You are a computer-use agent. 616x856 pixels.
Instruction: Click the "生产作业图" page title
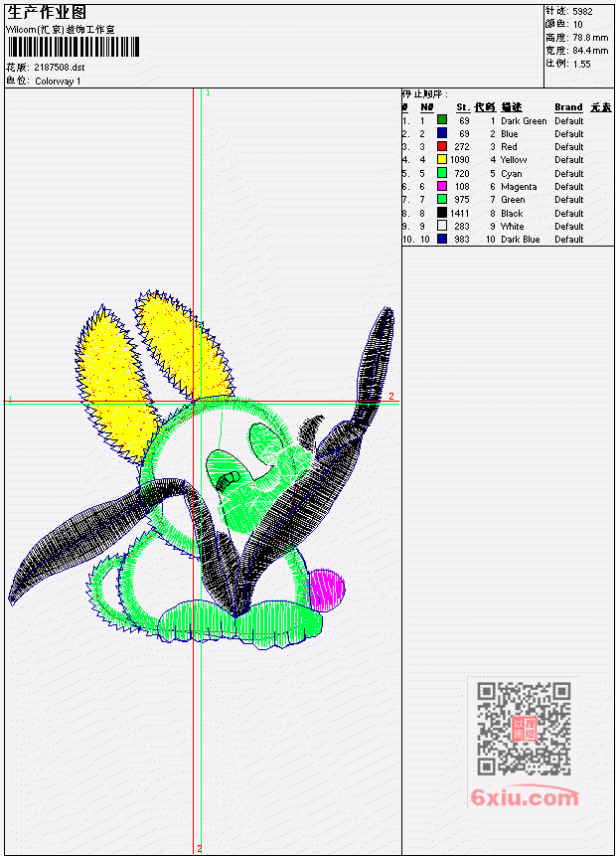click(47, 13)
